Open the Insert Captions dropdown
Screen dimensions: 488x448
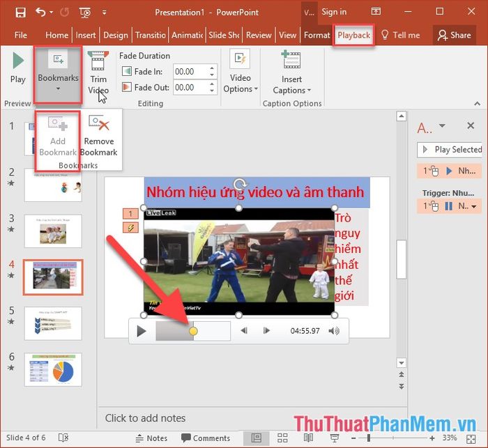click(291, 72)
